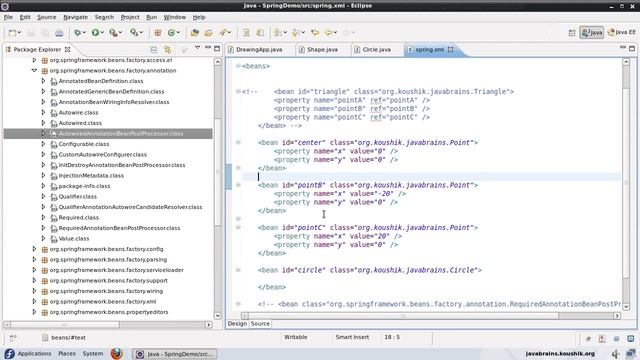Click the Search flashlight toolbar icon
Screen dimensions: 640x360
click(x=223, y=33)
